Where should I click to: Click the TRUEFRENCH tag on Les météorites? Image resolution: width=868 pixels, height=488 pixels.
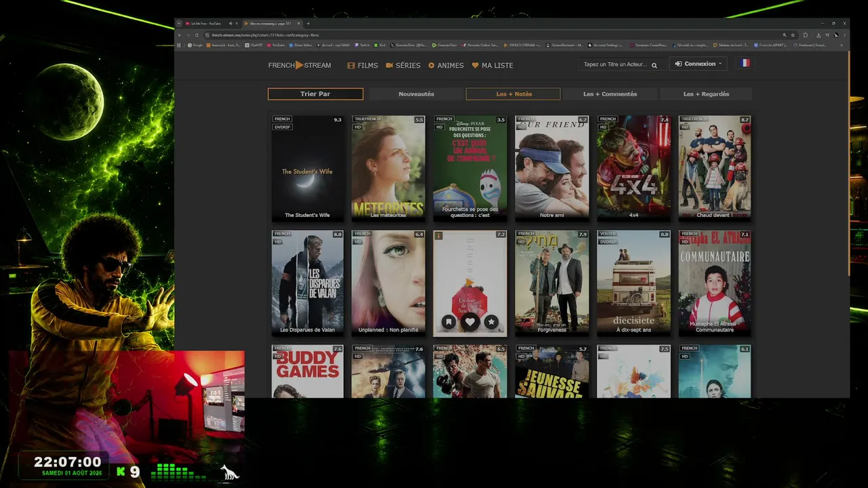368,119
